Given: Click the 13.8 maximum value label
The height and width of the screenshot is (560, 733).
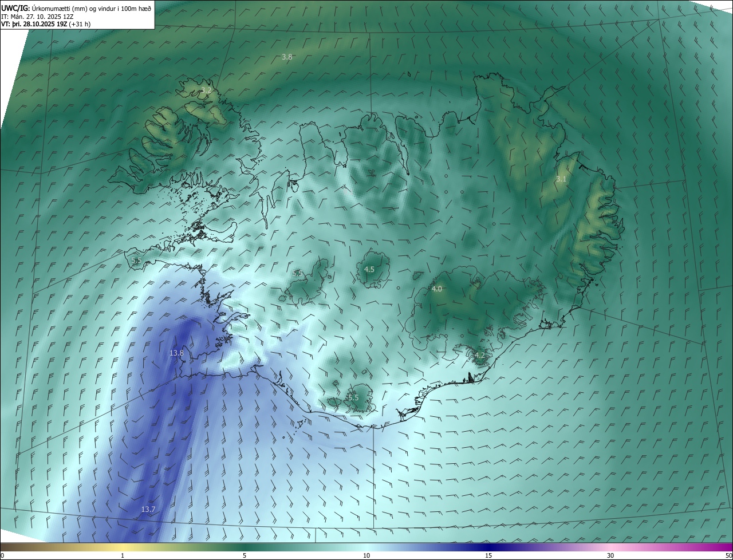Looking at the screenshot, I should coord(176,353).
